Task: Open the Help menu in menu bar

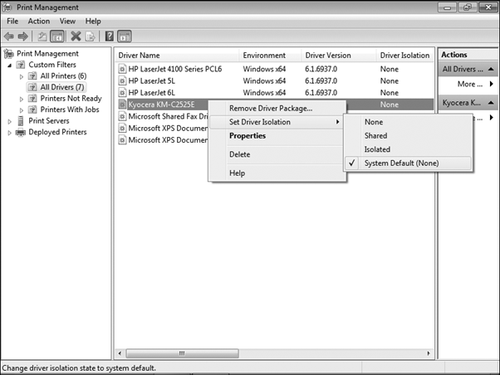Action: click(x=93, y=21)
